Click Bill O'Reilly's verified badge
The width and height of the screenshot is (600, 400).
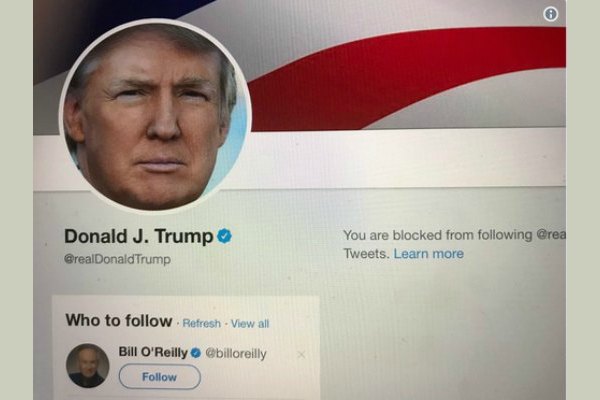click(x=196, y=353)
